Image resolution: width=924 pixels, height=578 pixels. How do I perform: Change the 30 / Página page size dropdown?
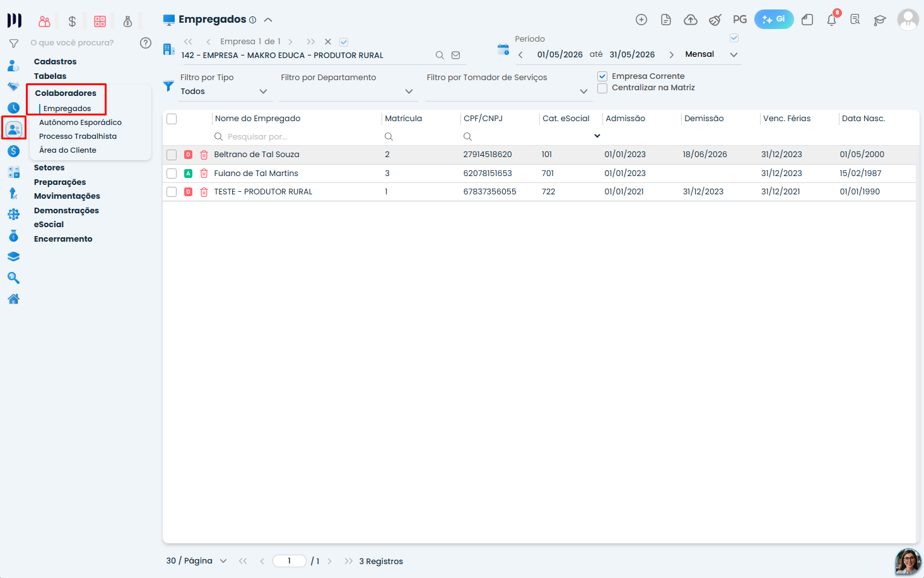pyautogui.click(x=197, y=561)
